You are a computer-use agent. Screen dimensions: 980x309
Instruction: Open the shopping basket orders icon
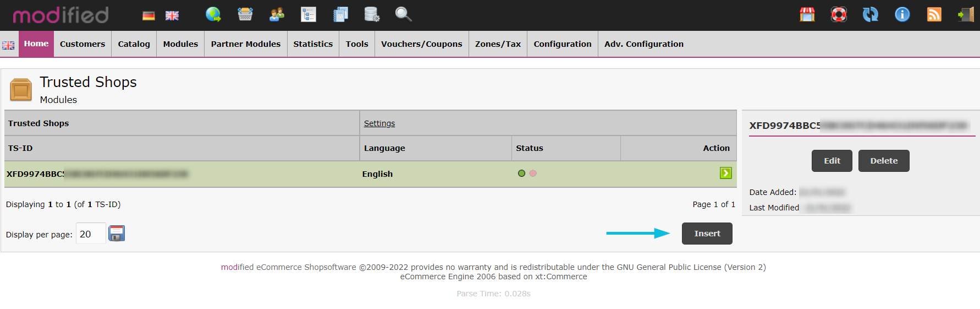tap(245, 14)
